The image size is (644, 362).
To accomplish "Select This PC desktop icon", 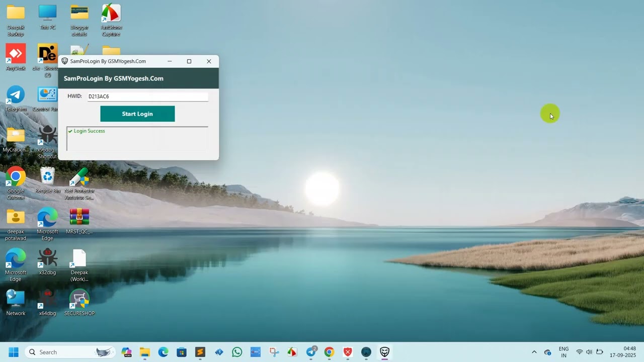I will (48, 17).
